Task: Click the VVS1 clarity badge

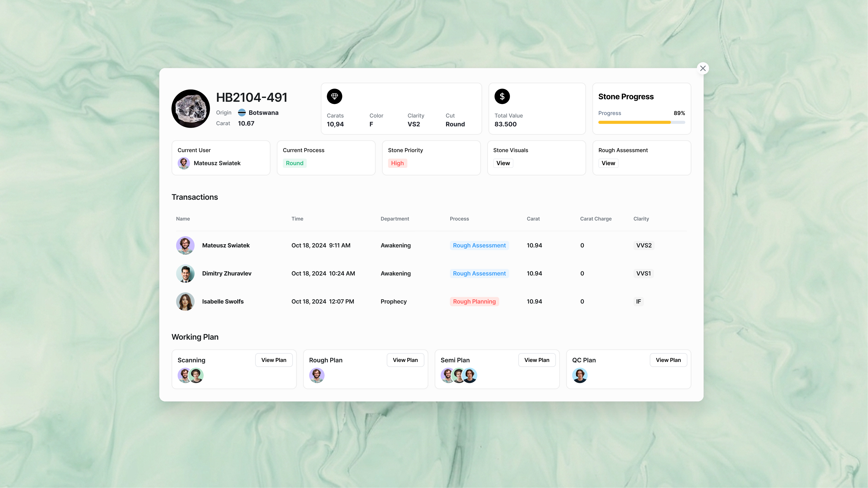Action: pyautogui.click(x=644, y=273)
